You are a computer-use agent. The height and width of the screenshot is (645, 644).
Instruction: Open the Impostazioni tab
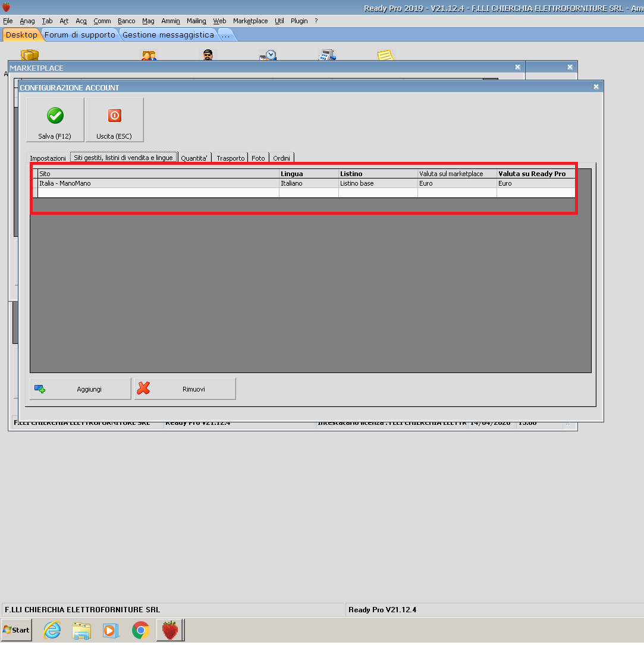[48, 158]
